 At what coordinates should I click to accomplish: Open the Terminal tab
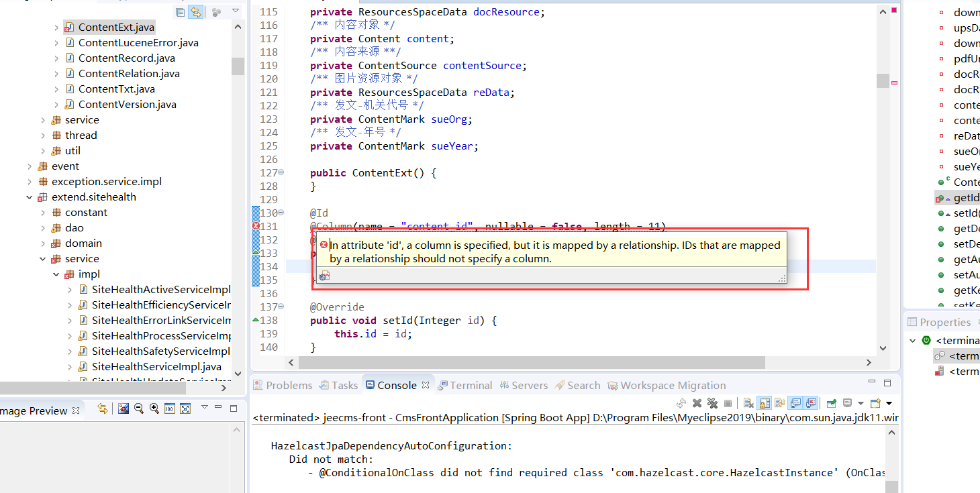pyautogui.click(x=470, y=385)
